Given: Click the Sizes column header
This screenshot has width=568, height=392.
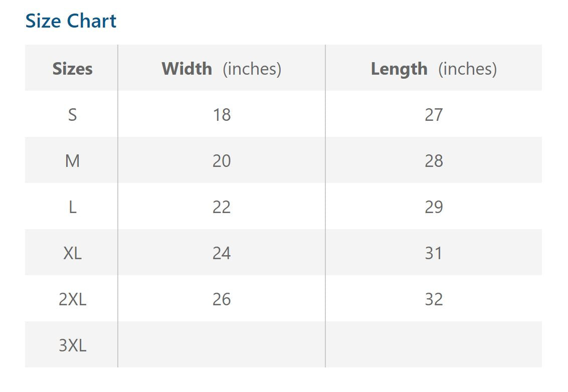Looking at the screenshot, I should 72,69.
